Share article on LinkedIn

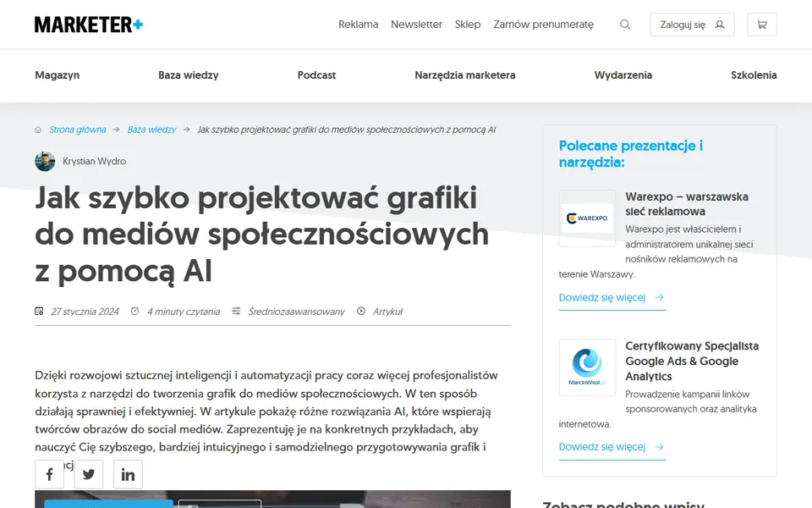(128, 474)
